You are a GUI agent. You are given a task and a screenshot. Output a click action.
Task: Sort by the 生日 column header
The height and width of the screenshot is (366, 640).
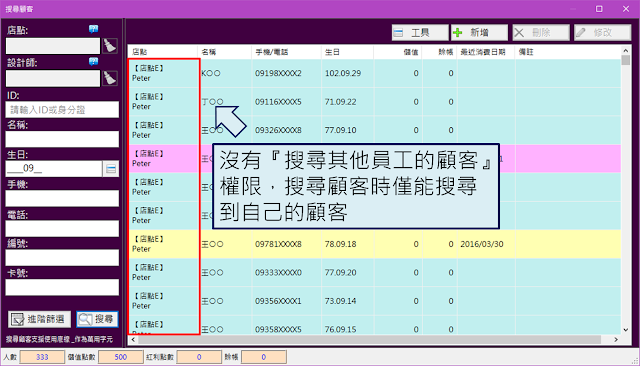click(x=347, y=52)
